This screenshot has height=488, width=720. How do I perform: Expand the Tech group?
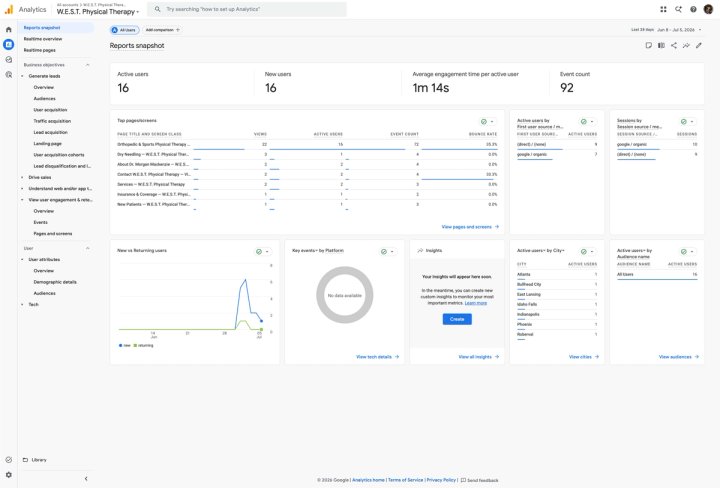click(22, 304)
